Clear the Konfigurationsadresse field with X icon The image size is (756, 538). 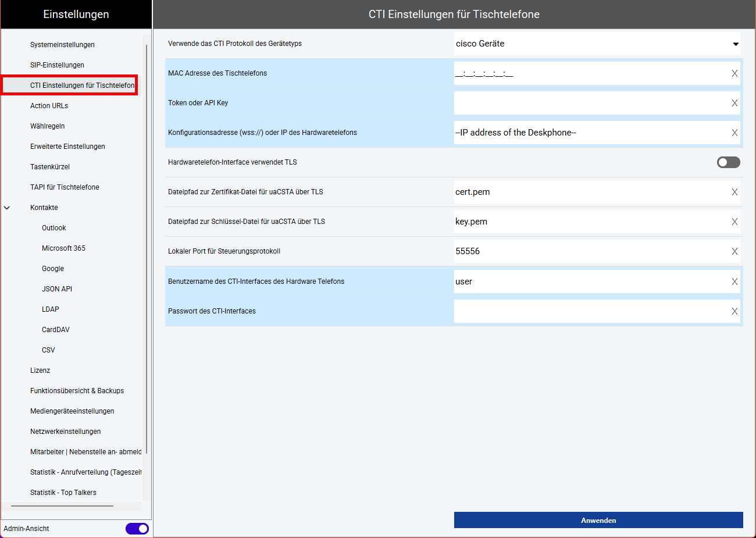click(734, 133)
